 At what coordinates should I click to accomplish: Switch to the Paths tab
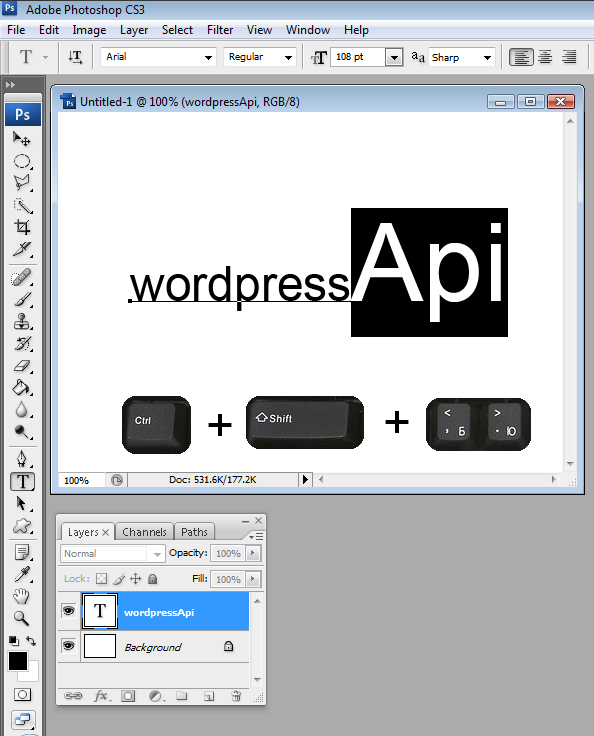[x=194, y=532]
